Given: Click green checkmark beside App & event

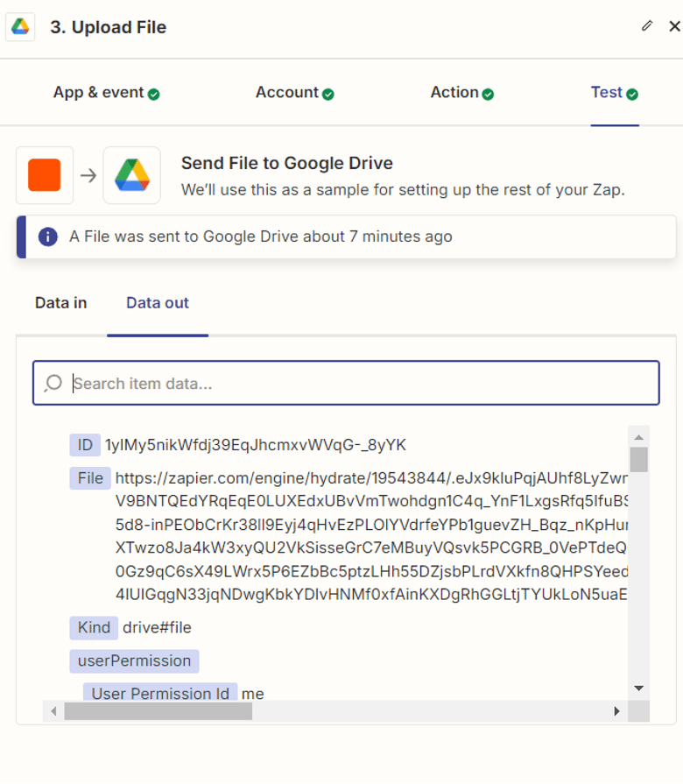Looking at the screenshot, I should (x=154, y=94).
